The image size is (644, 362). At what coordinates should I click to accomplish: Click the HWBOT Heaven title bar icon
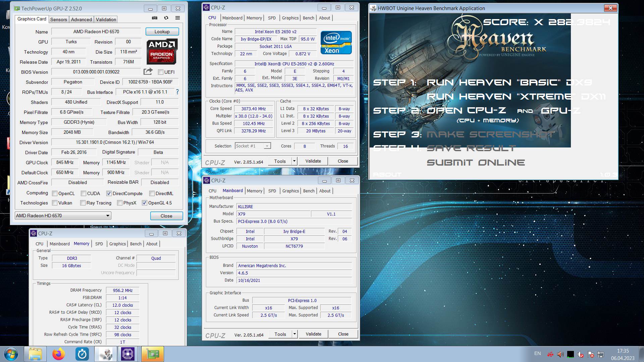(x=373, y=8)
